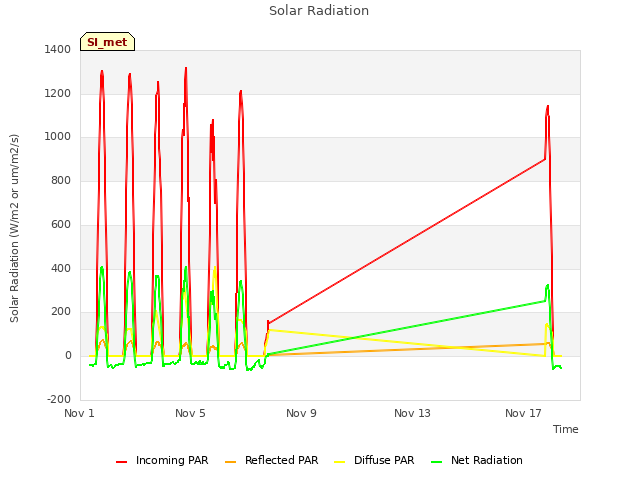
Task: Click the -200 y-axis tick label
Action: [x=59, y=399]
